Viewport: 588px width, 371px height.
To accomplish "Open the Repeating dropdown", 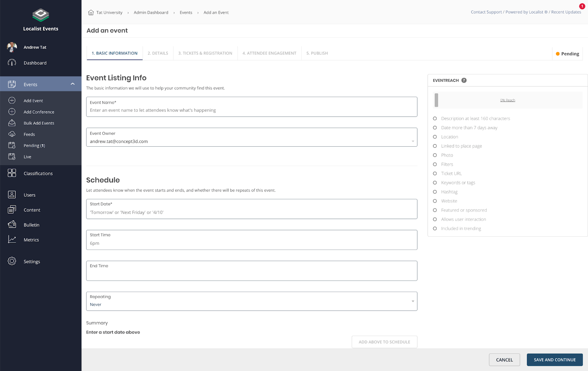I will pyautogui.click(x=252, y=301).
